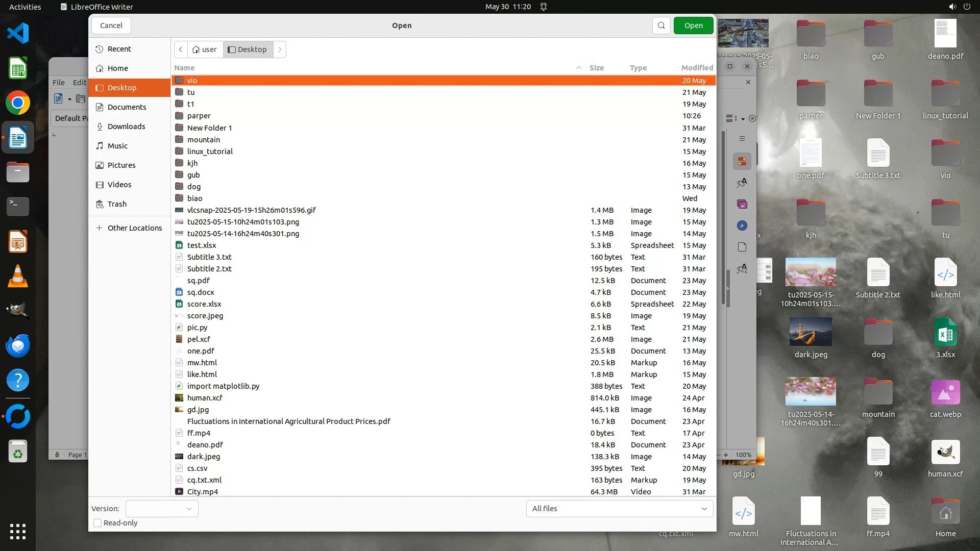Open the File menu in Writer

click(x=59, y=82)
